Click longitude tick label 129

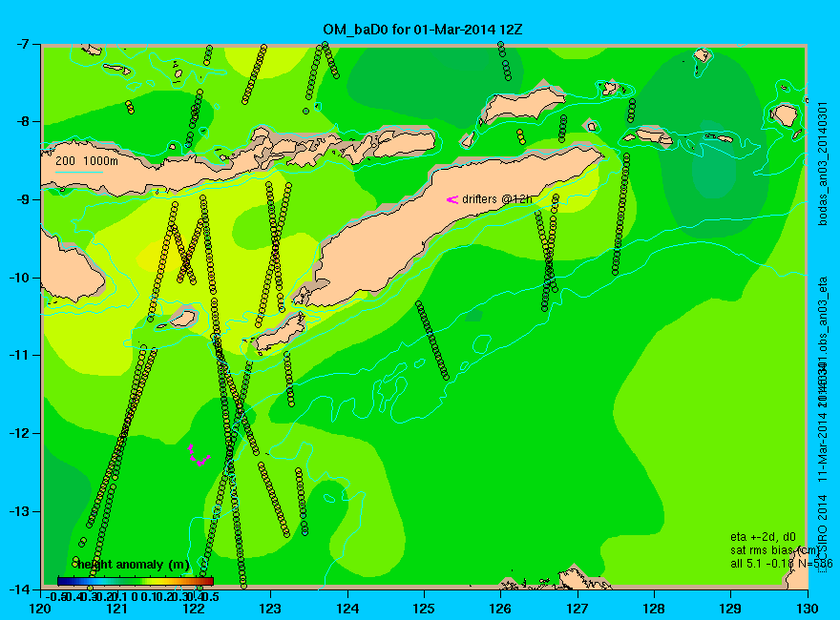[731, 609]
